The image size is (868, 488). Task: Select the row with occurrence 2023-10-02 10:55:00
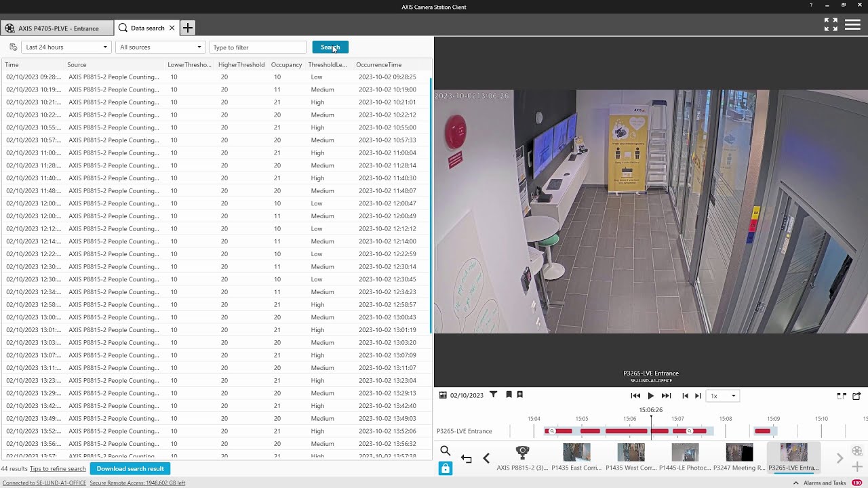coord(216,127)
